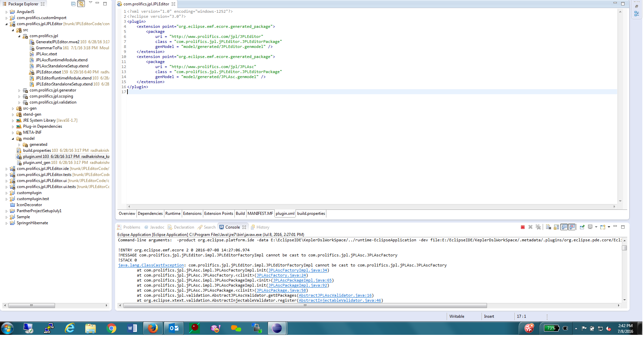Expand com.prolifics.jpl.generator package
This screenshot has height=362, width=644.
click(19, 90)
